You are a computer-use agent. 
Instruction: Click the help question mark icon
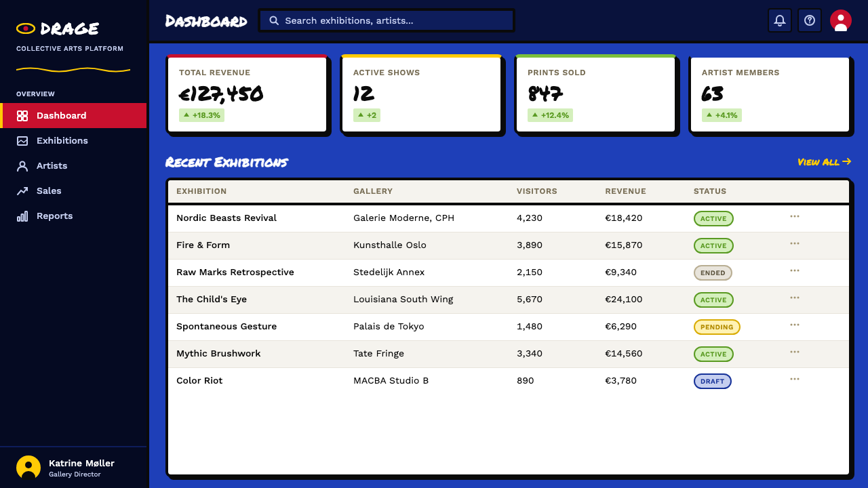tap(810, 20)
